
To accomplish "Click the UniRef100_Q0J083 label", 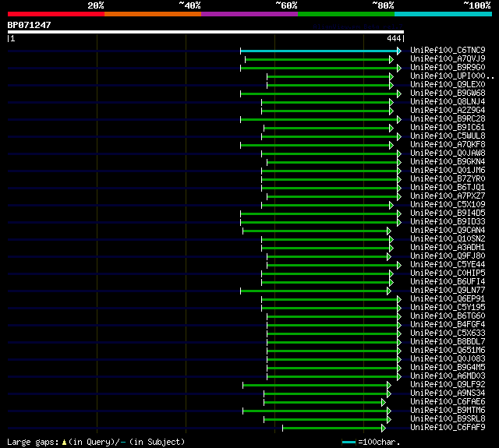I will tap(448, 359).
